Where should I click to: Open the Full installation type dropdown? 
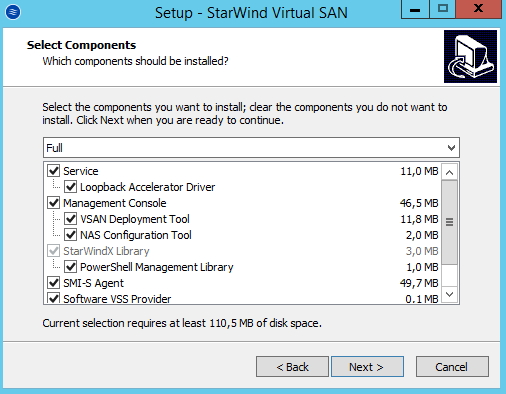(x=251, y=147)
